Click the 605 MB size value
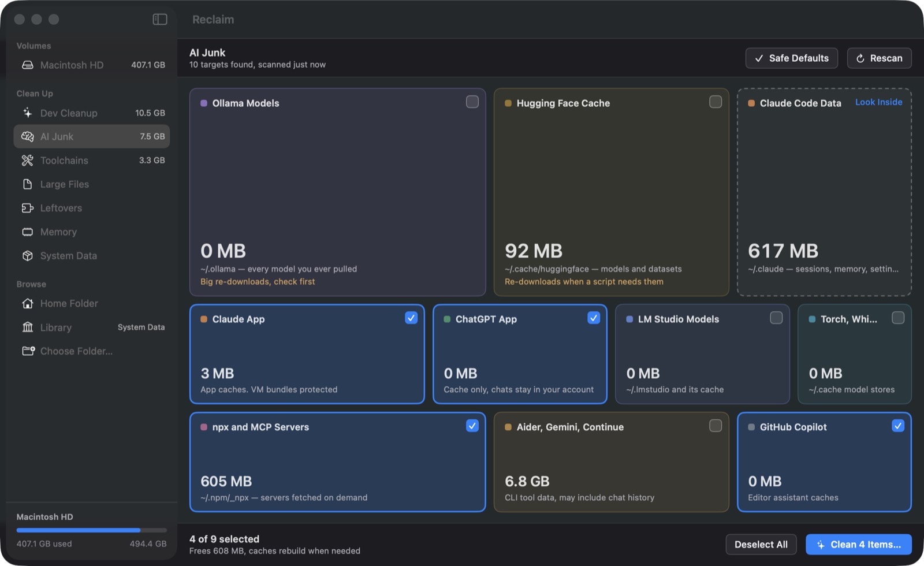Viewport: 924px width, 566px height. (x=226, y=481)
